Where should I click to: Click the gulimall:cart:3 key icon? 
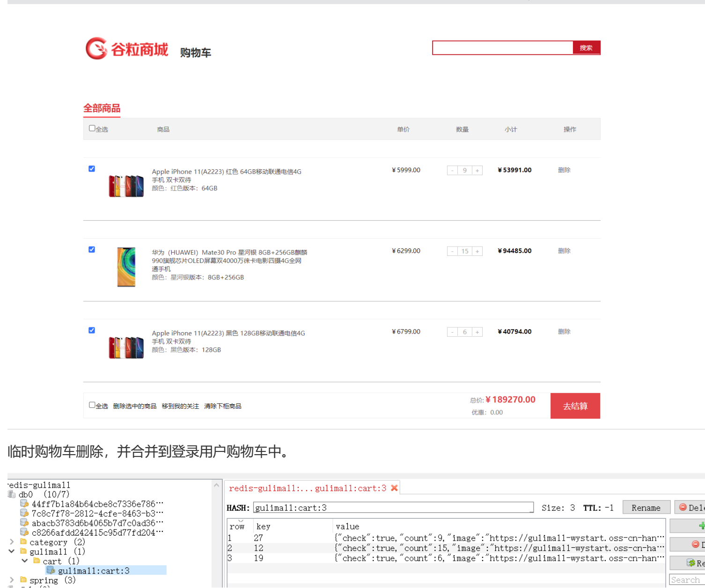(51, 570)
